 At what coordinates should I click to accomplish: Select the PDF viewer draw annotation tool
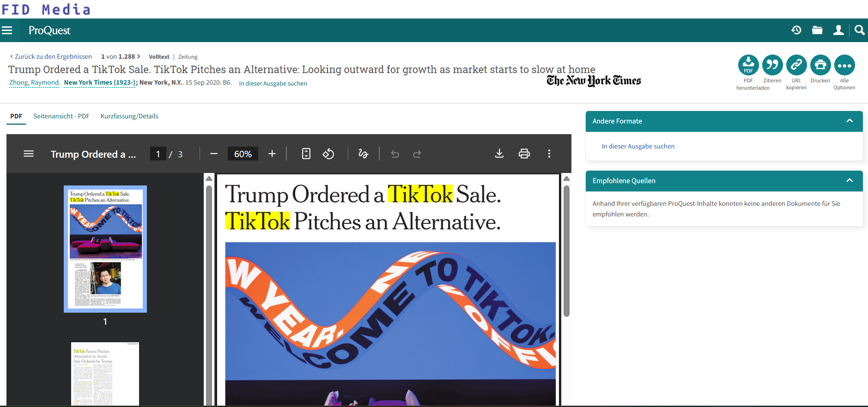363,154
